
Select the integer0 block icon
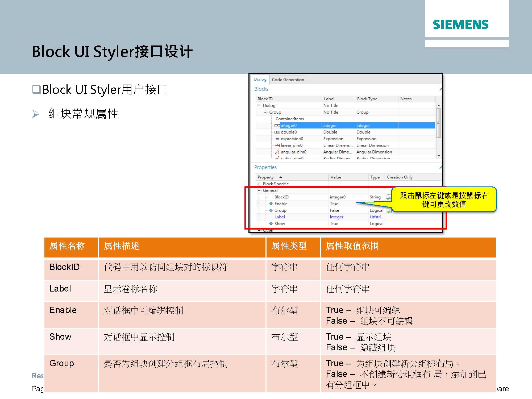click(277, 125)
